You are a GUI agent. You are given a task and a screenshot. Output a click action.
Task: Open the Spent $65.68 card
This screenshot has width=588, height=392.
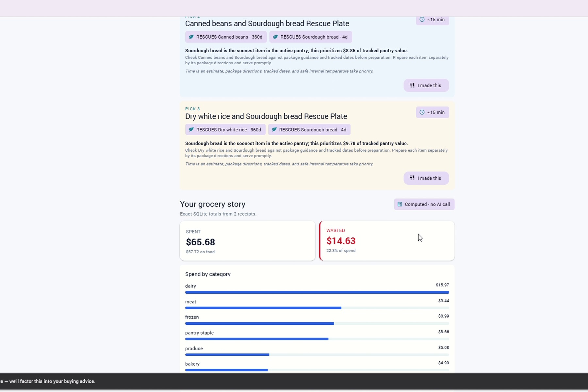pos(248,241)
